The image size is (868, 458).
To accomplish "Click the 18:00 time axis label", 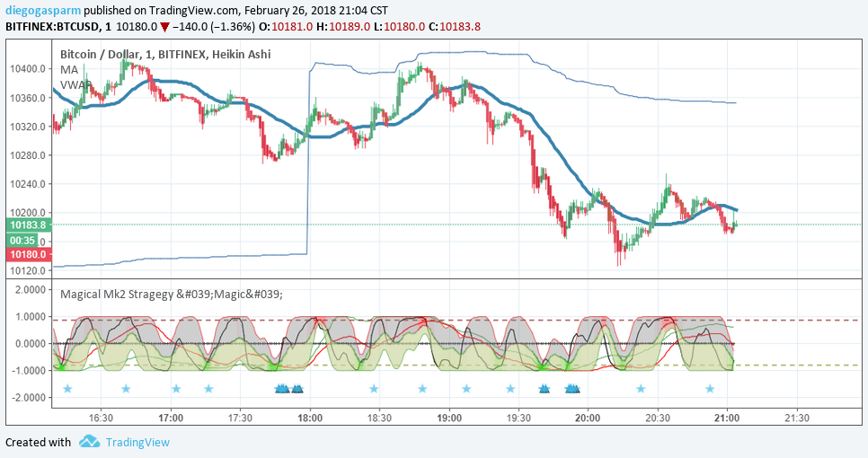I will pos(309,418).
